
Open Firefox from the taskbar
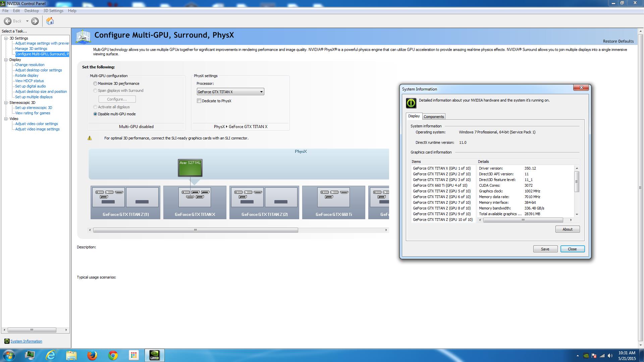coord(92,355)
